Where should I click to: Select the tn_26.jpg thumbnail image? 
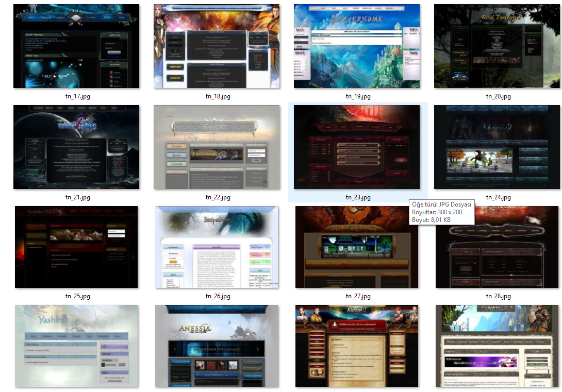tap(217, 247)
